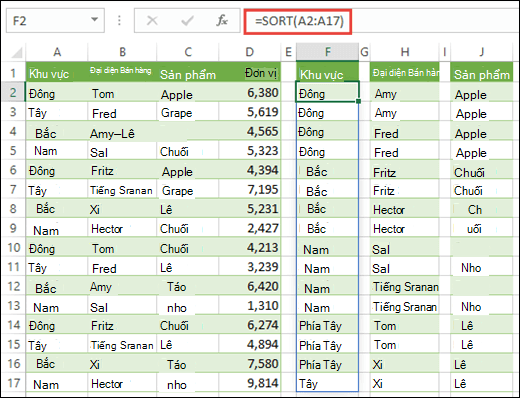The width and height of the screenshot is (520, 398).
Task: Select column F header
Action: click(x=328, y=52)
